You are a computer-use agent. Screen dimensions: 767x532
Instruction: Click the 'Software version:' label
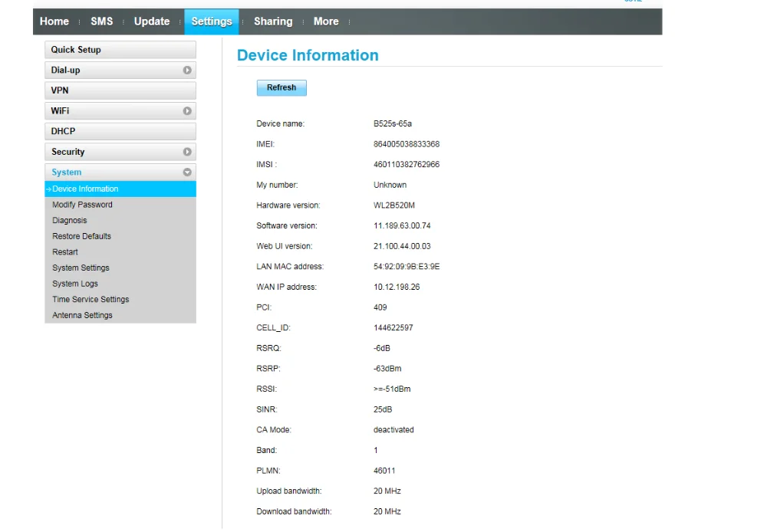[287, 226]
